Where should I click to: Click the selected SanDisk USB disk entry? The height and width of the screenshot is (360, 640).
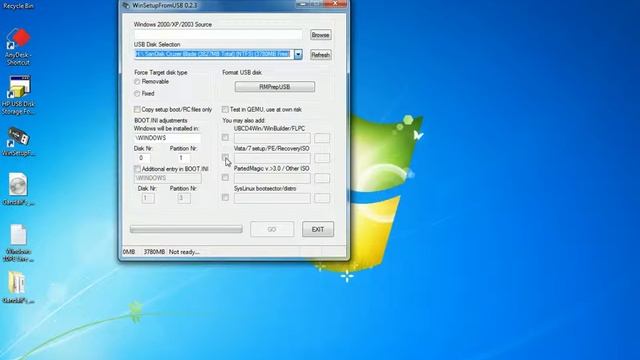click(213, 54)
